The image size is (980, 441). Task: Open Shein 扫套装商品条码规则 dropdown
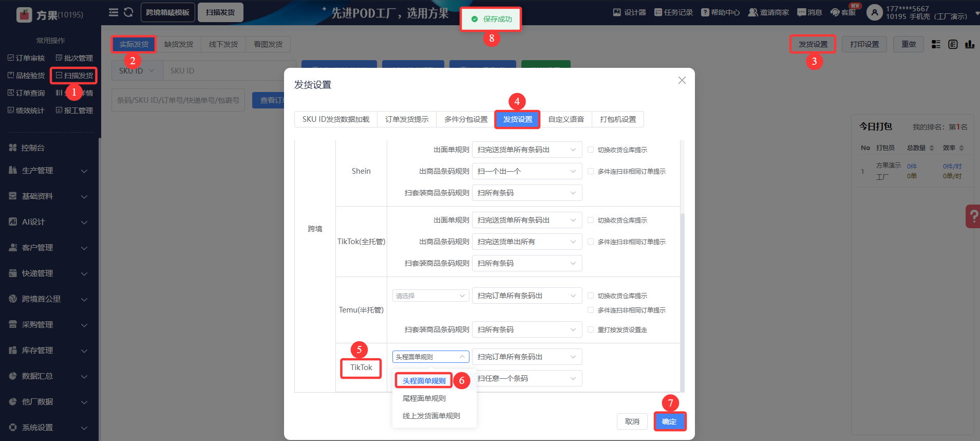527,193
